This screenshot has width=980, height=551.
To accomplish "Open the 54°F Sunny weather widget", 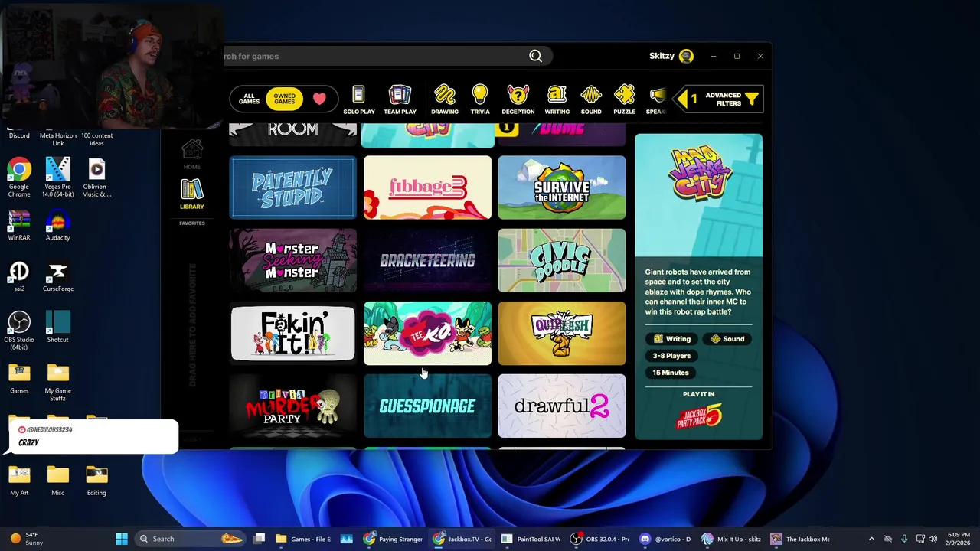I will pyautogui.click(x=24, y=539).
